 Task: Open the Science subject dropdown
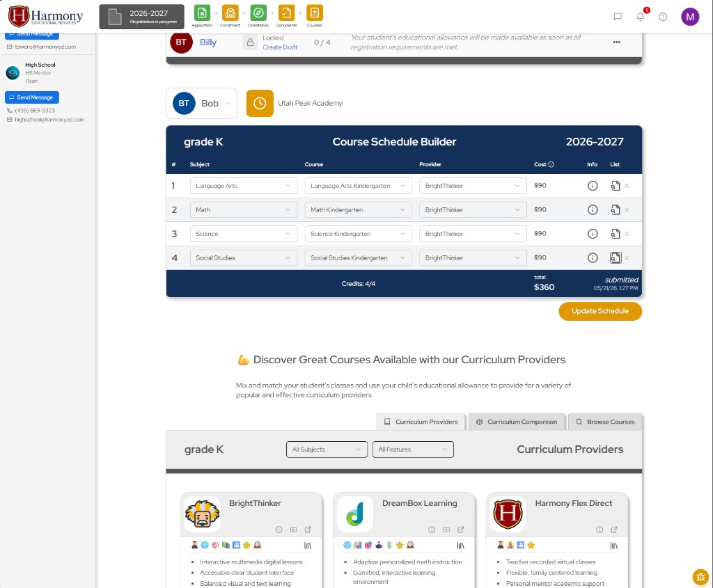[243, 234]
